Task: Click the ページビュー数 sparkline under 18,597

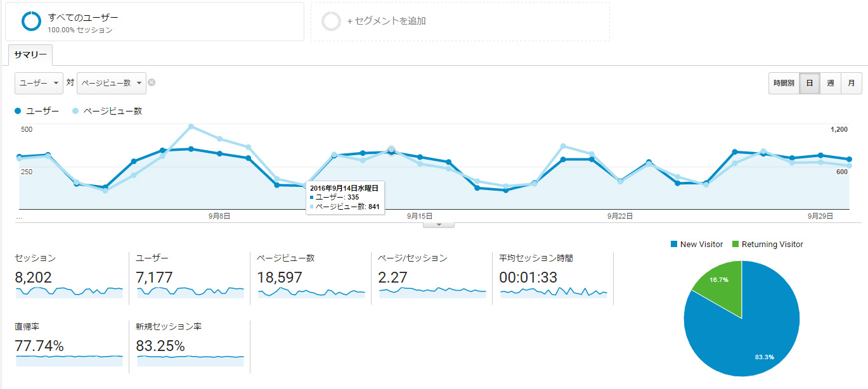Action: [x=311, y=292]
